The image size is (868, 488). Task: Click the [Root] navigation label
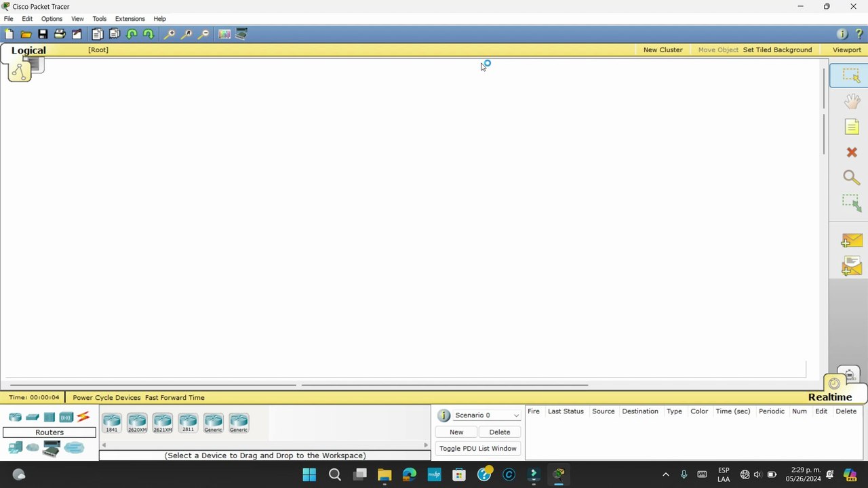click(98, 49)
